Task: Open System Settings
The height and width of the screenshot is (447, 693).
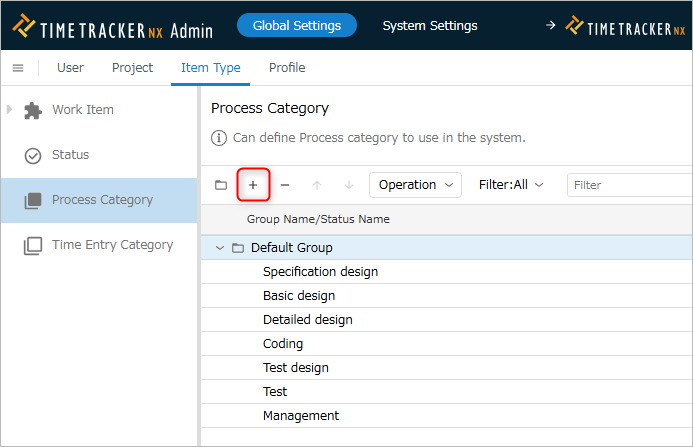Action: (x=430, y=26)
